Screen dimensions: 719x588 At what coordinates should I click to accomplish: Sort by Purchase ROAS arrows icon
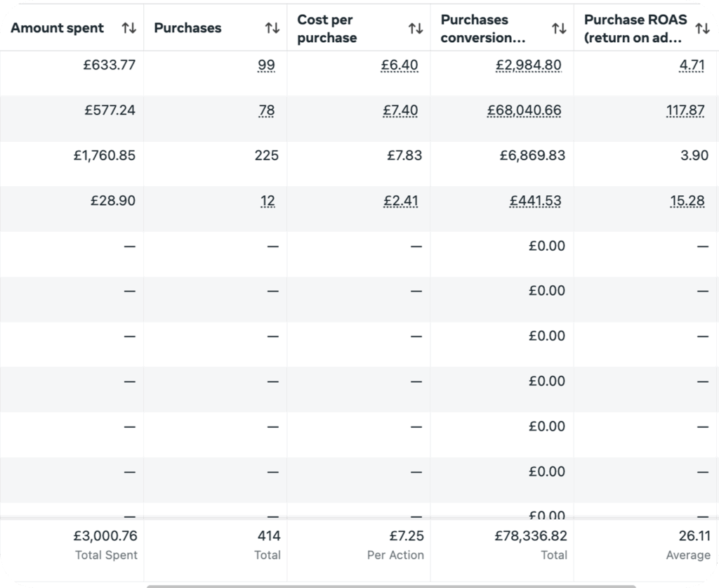point(702,28)
